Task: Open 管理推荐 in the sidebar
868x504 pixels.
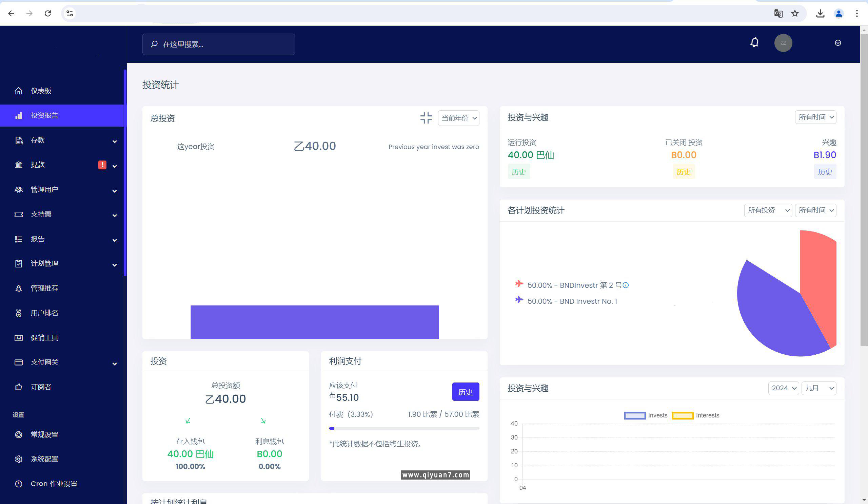Action: click(44, 288)
